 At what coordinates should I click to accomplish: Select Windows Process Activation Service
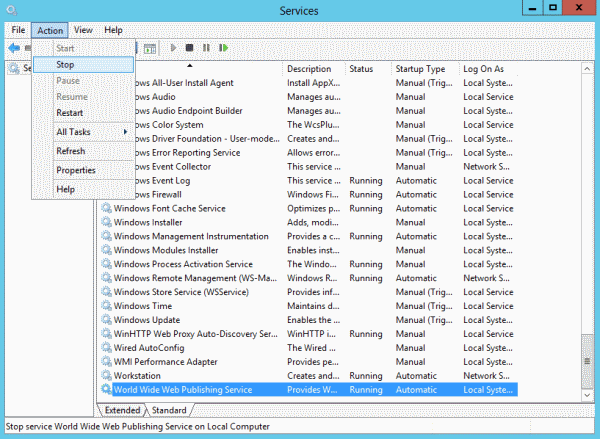click(183, 264)
